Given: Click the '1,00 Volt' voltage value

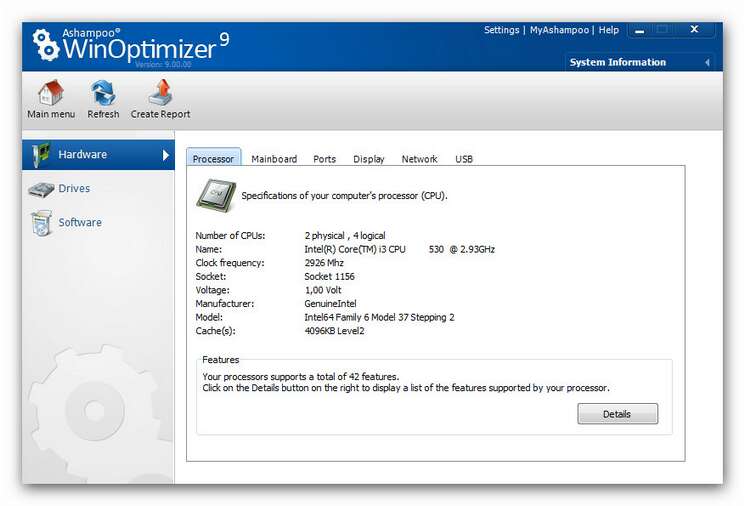Looking at the screenshot, I should coord(323,290).
